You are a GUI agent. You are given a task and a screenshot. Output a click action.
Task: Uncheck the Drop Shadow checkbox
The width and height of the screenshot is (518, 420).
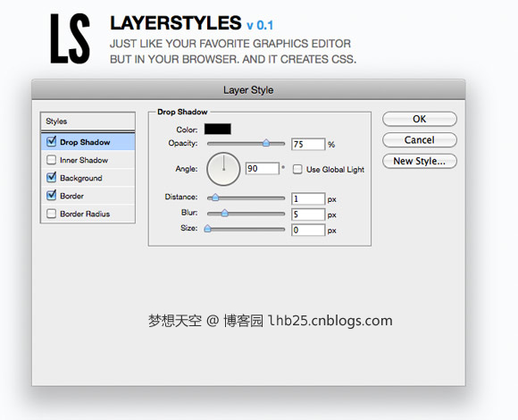pyautogui.click(x=51, y=141)
